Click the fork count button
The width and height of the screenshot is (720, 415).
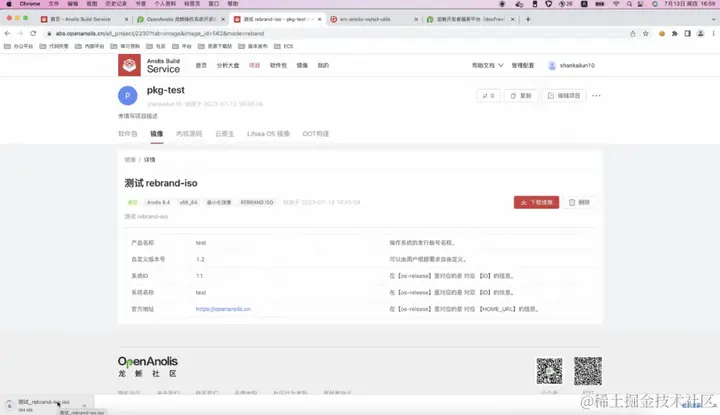click(488, 95)
